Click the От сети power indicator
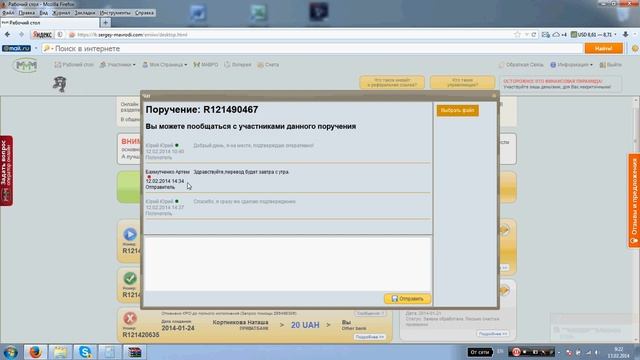Screen dimensions: 640x360 point(480,352)
